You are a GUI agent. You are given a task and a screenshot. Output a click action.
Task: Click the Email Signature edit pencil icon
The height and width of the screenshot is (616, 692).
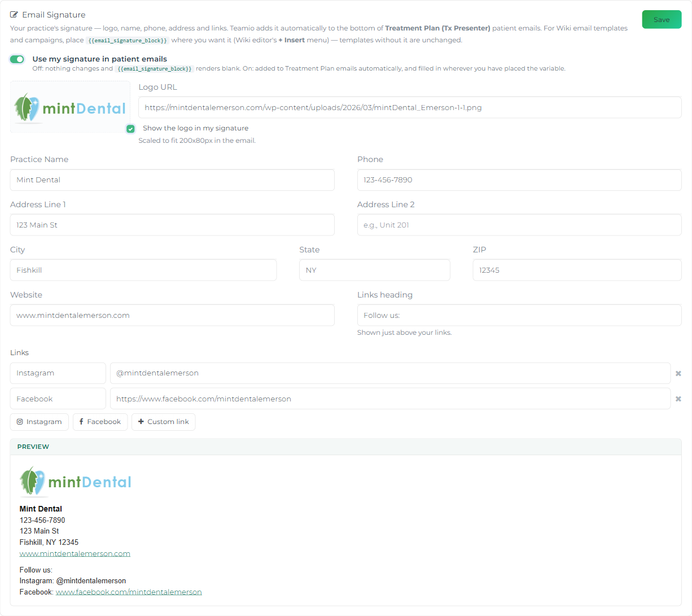tap(14, 15)
